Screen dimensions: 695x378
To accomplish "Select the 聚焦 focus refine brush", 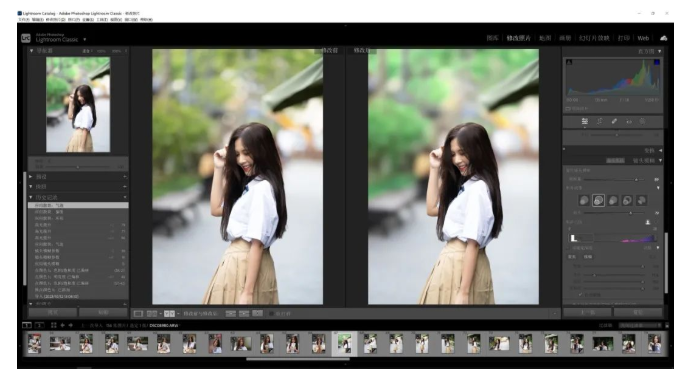I will point(572,257).
